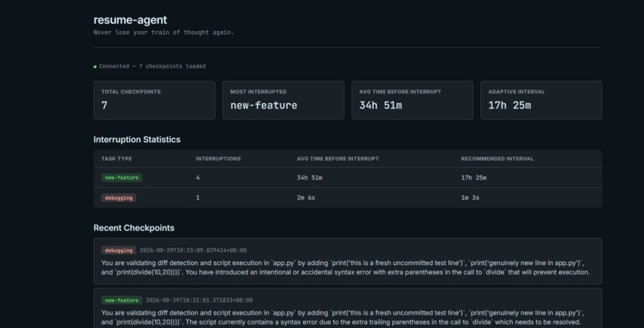Click interruptions count 4 in new-feature row
644x328 pixels.
point(198,177)
